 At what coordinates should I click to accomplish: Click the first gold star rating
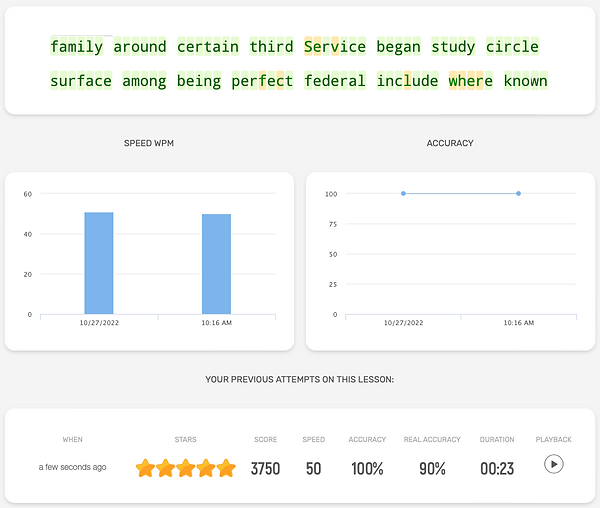coord(146,468)
